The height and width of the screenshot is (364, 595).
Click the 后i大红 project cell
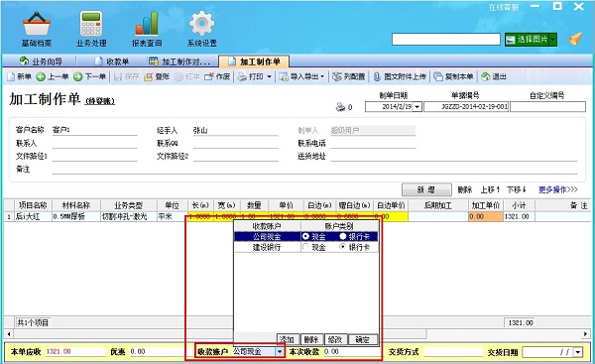33,216
